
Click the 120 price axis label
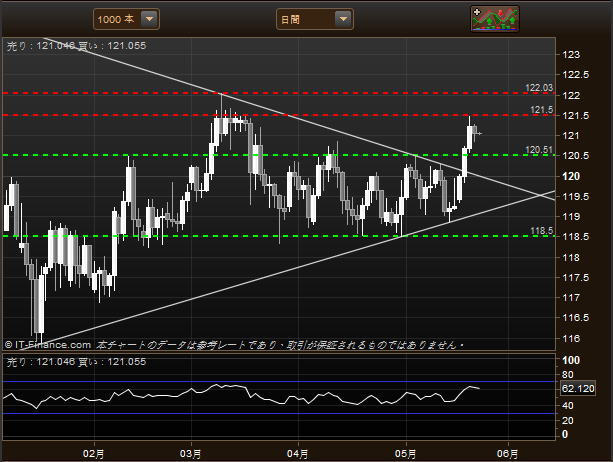point(571,176)
